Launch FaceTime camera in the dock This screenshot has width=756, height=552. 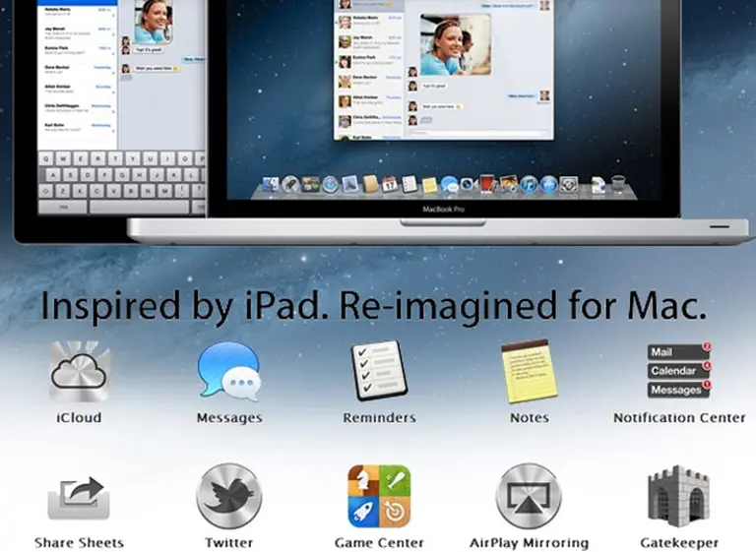[469, 184]
